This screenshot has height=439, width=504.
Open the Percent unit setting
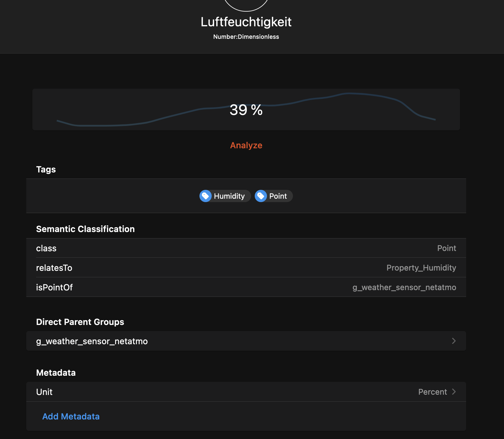pyautogui.click(x=432, y=392)
